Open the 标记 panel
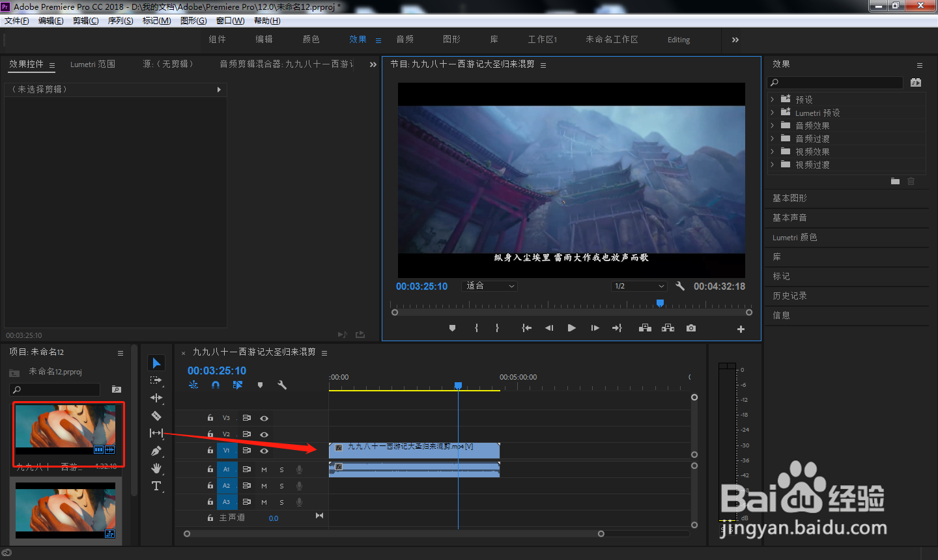 click(x=781, y=276)
